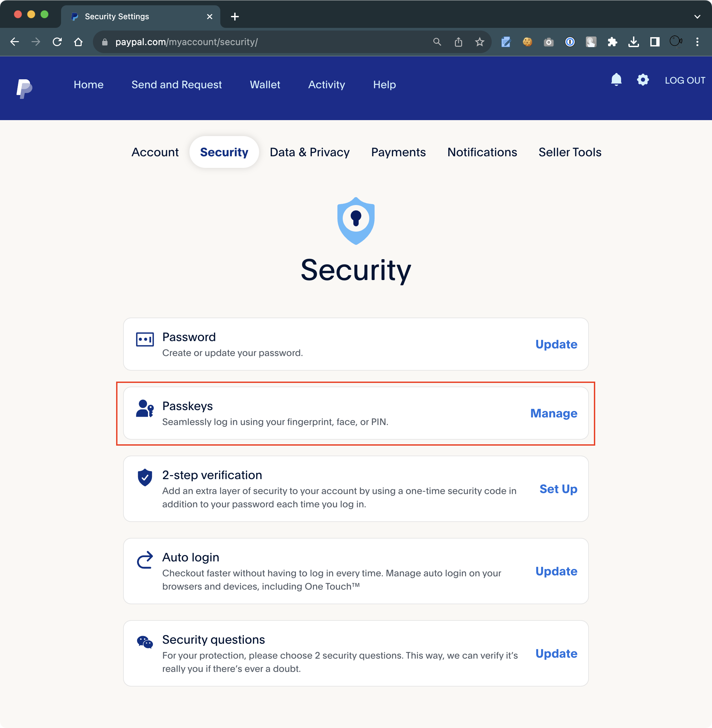Open the Payments settings tab
Image resolution: width=712 pixels, height=728 pixels.
pyautogui.click(x=398, y=152)
